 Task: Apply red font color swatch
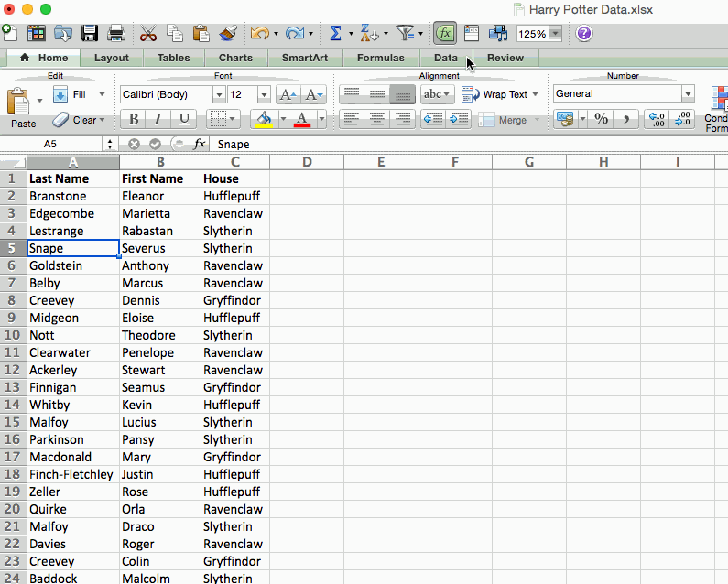point(302,119)
